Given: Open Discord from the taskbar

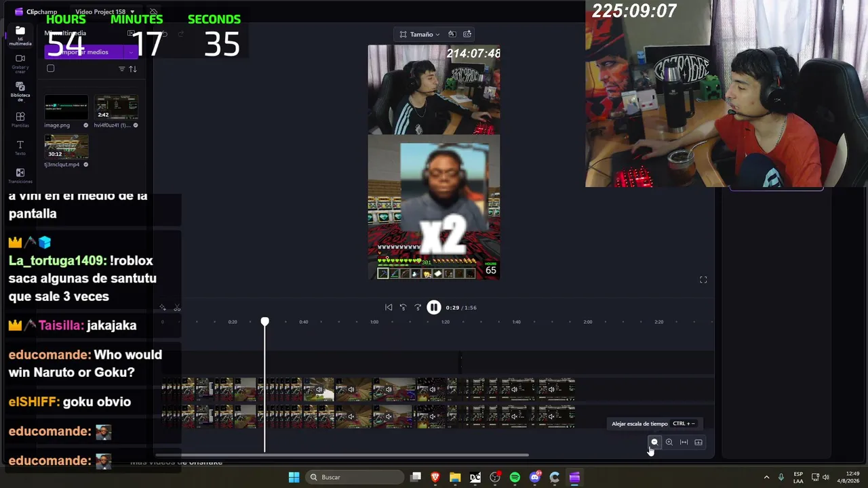Looking at the screenshot, I should (x=535, y=477).
